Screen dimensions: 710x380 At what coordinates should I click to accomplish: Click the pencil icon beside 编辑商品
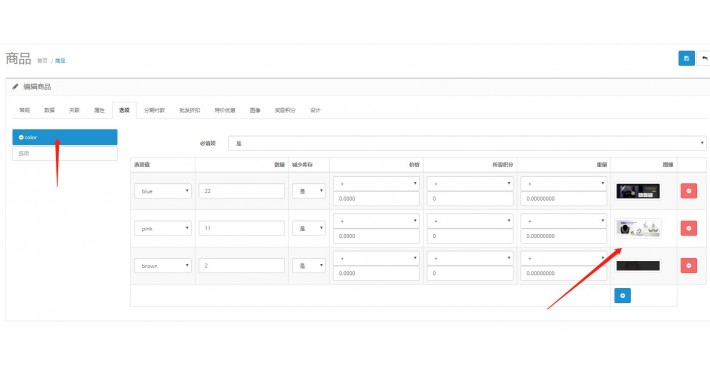[x=15, y=87]
